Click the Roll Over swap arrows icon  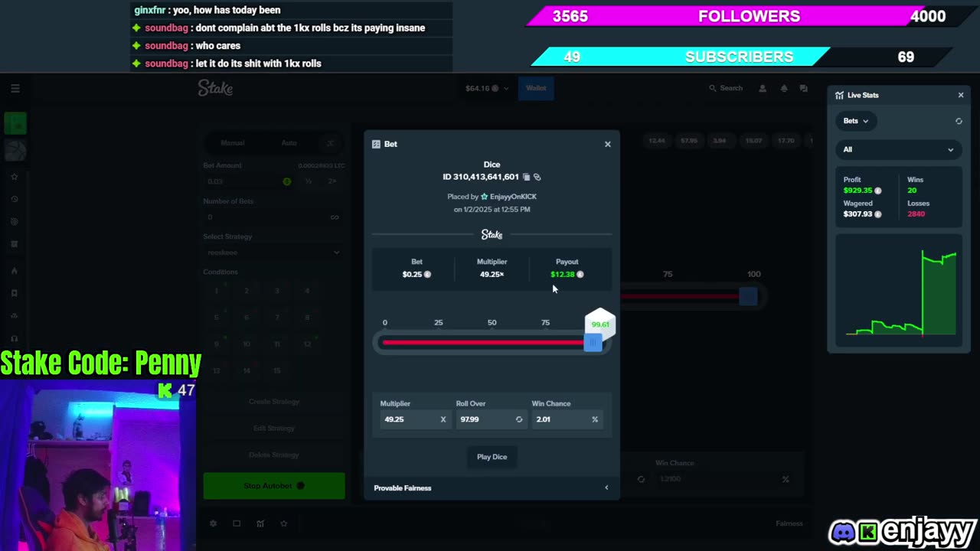pyautogui.click(x=519, y=419)
